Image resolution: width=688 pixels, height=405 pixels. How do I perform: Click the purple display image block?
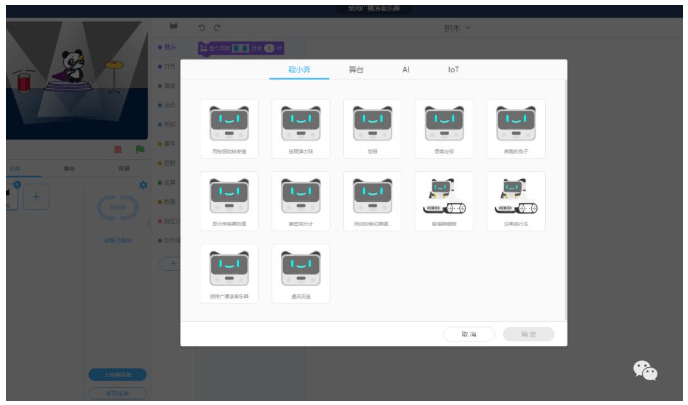click(241, 48)
